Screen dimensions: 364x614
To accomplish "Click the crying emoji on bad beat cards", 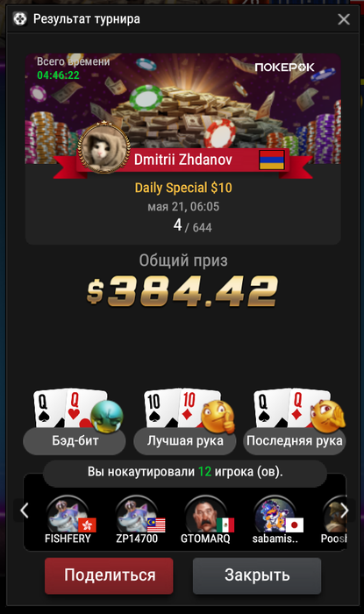I will (x=107, y=417).
